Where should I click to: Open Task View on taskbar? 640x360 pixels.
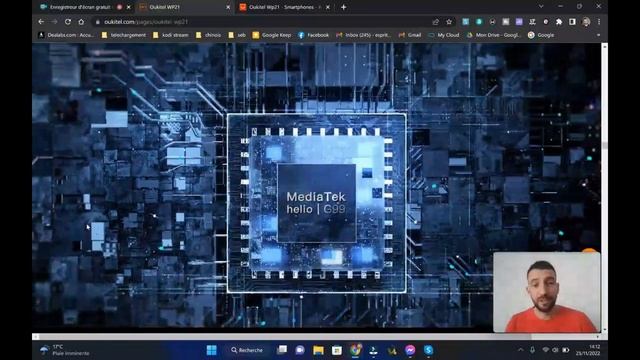[282, 350]
